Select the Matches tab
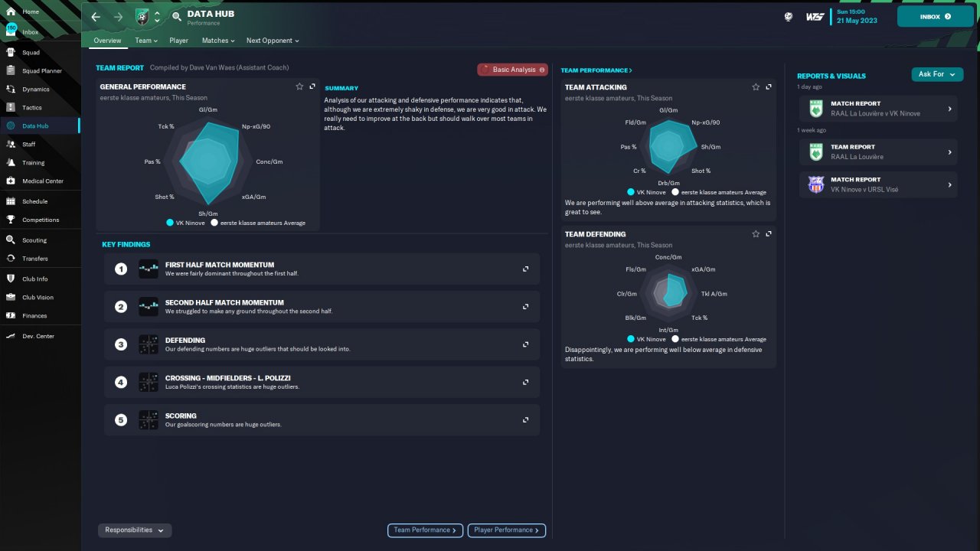Viewport: 980px width, 551px height. (x=219, y=41)
